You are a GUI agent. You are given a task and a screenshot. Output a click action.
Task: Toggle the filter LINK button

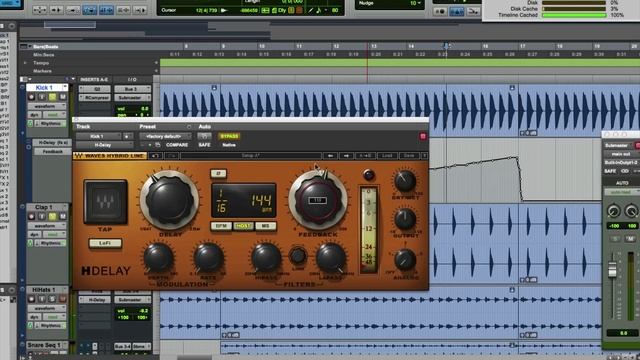298,256
